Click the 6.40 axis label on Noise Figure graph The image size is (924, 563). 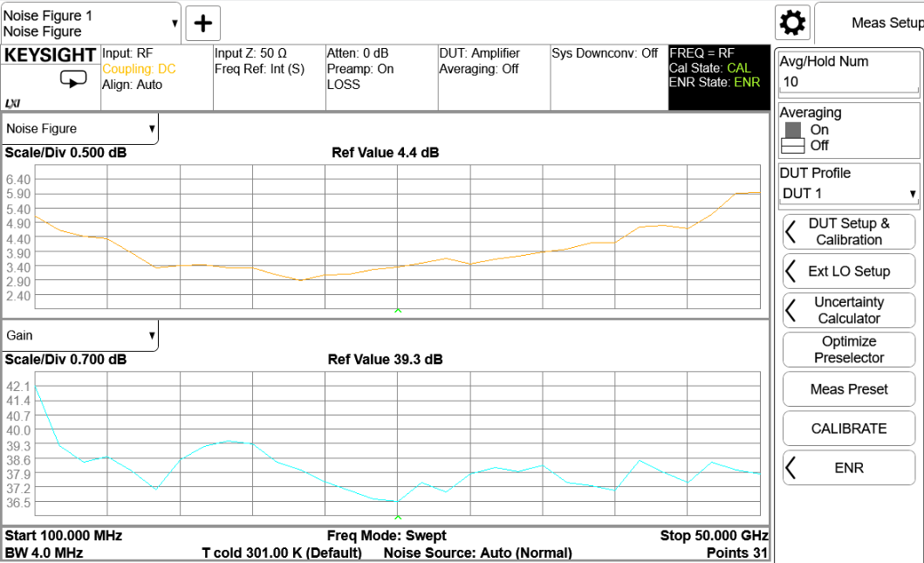tap(18, 180)
